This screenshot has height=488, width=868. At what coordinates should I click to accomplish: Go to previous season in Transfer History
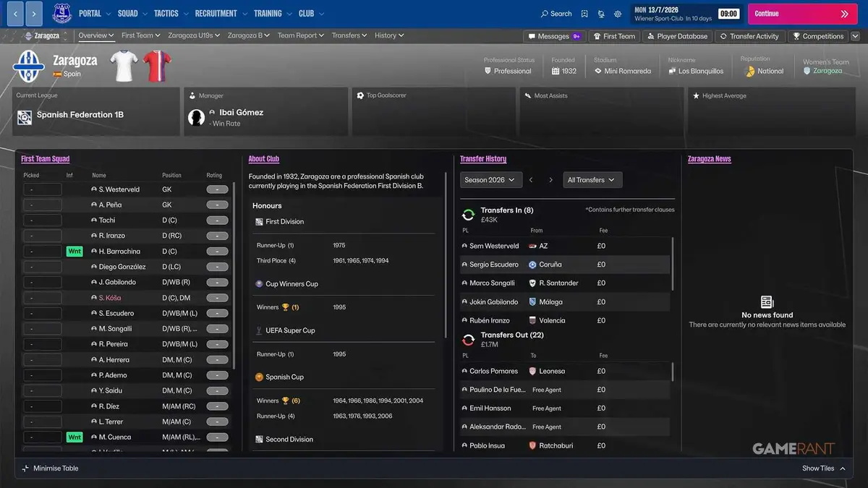(x=531, y=180)
